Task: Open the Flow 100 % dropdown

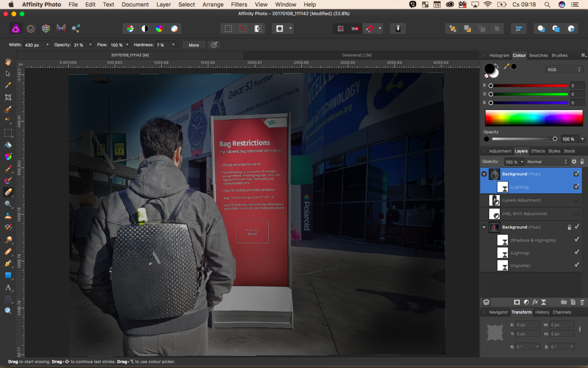Action: pos(127,45)
